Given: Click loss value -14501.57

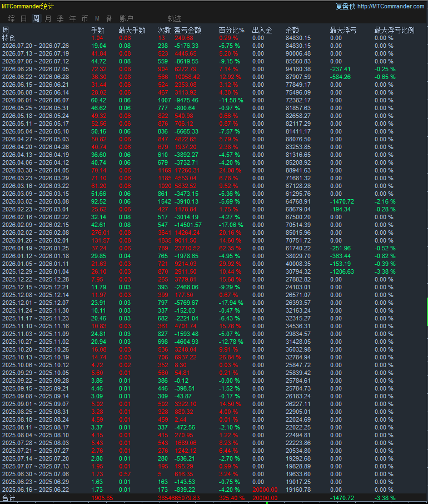Looking at the screenshot, I should [188, 225].
